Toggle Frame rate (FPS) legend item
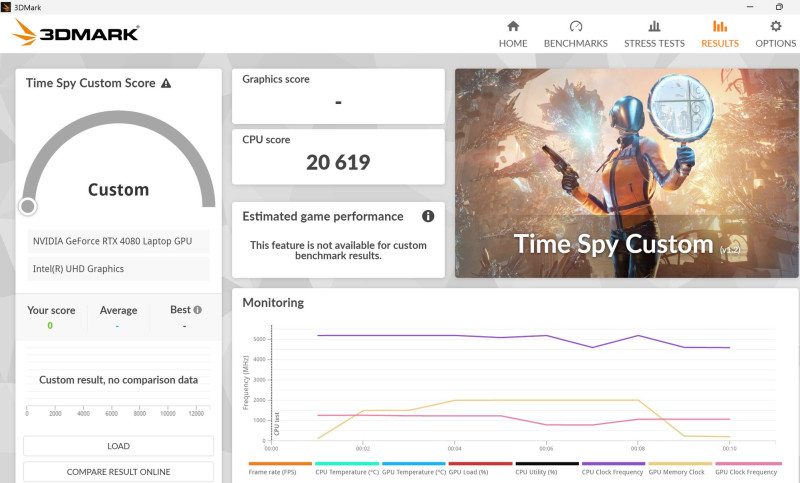Viewport: 800px width, 483px height. [280, 469]
